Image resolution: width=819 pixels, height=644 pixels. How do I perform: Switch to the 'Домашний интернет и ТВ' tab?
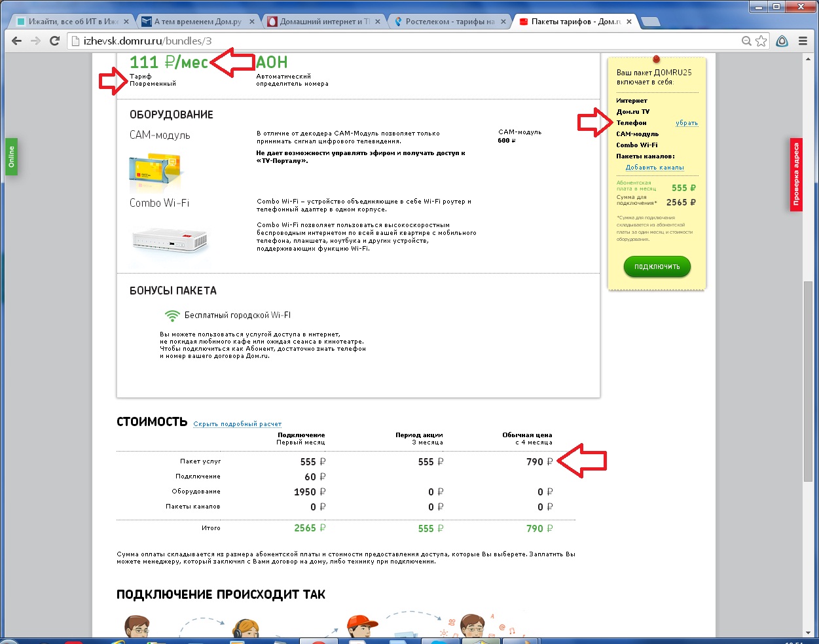click(323, 21)
